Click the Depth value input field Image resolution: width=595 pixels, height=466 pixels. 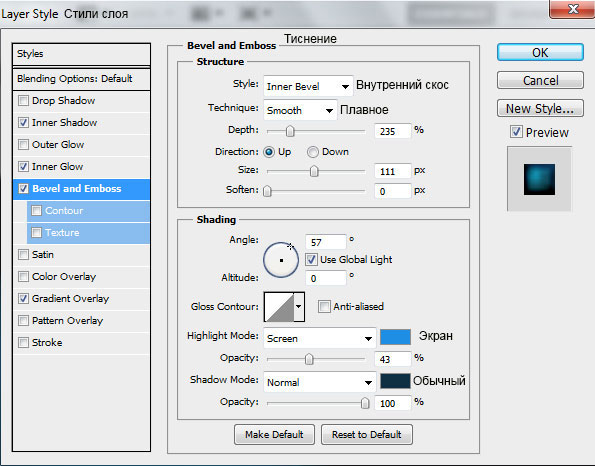pos(393,131)
